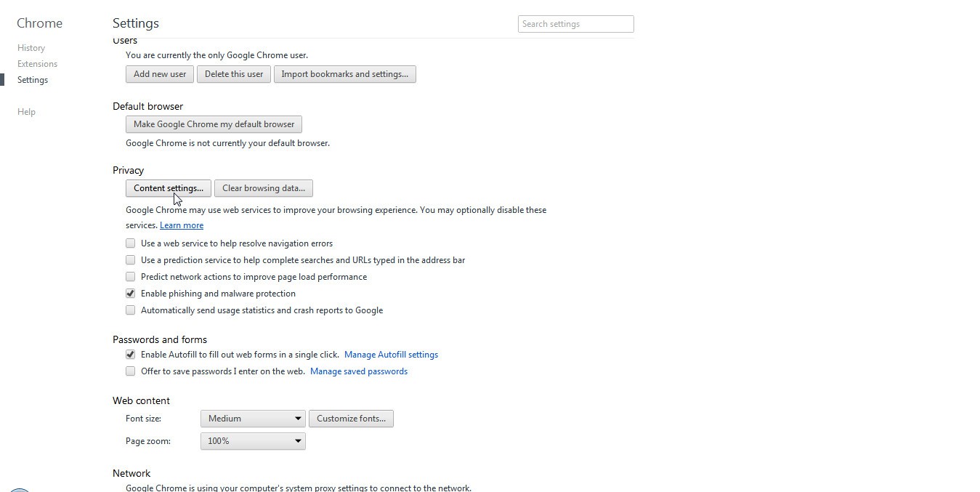Click the Network section heading
This screenshot has height=492, width=980.
pyautogui.click(x=131, y=473)
